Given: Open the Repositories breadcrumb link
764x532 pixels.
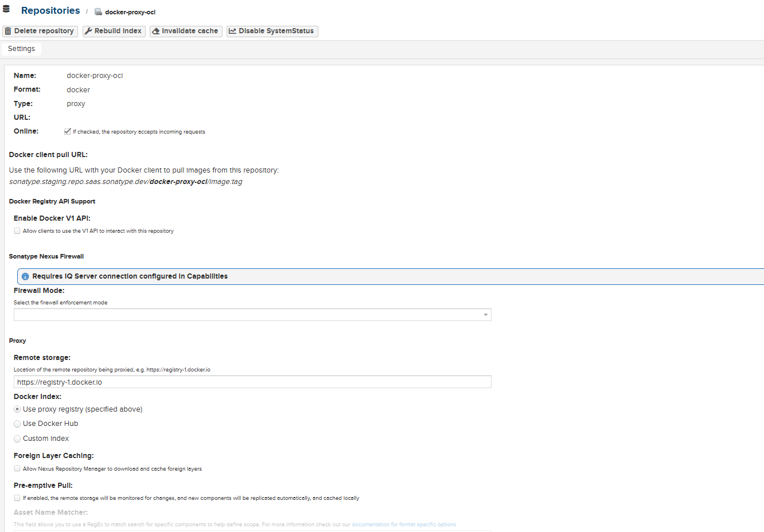Looking at the screenshot, I should [50, 11].
